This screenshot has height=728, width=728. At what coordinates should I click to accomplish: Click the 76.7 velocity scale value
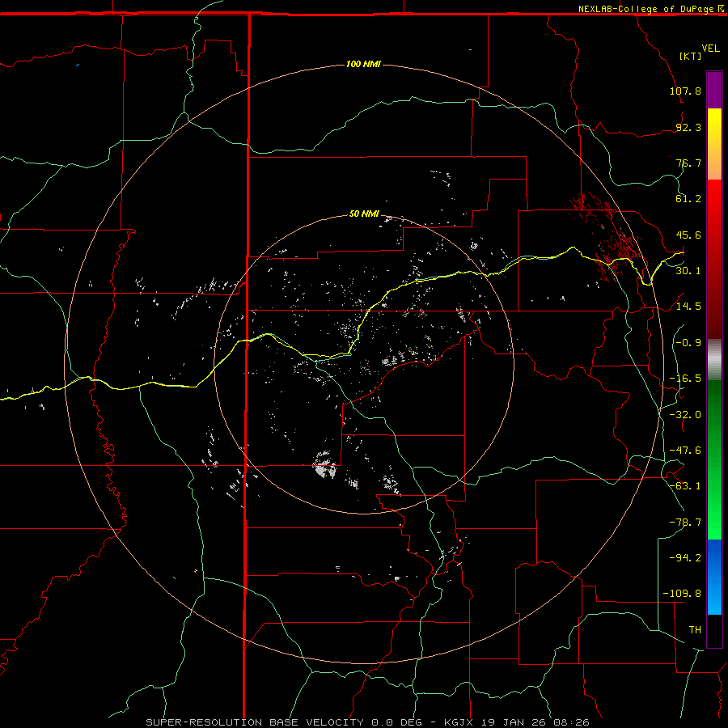click(688, 163)
